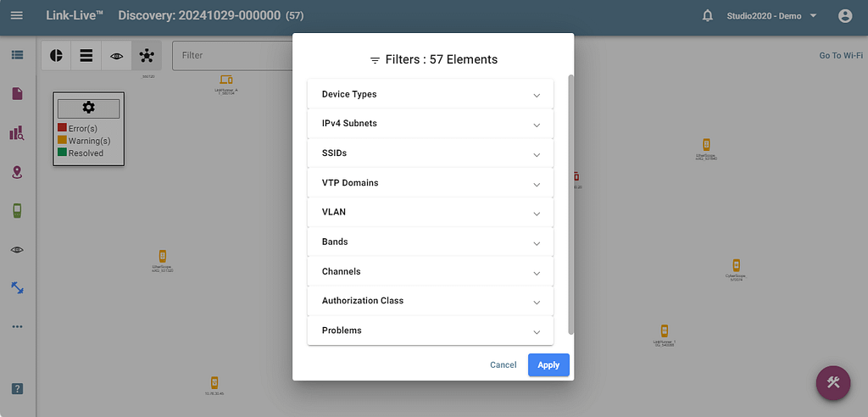The height and width of the screenshot is (417, 868).
Task: Open the user account profile icon
Action: coord(844,16)
